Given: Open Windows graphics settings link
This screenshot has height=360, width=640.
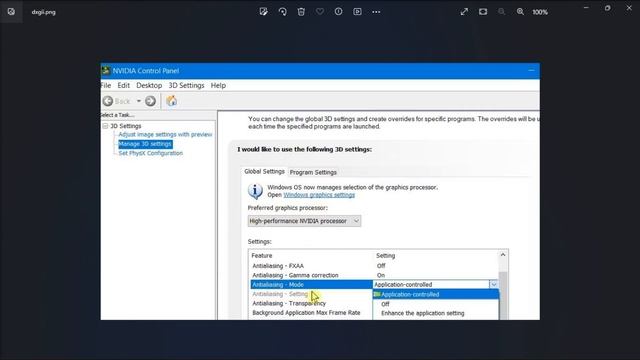Looking at the screenshot, I should 319,195.
